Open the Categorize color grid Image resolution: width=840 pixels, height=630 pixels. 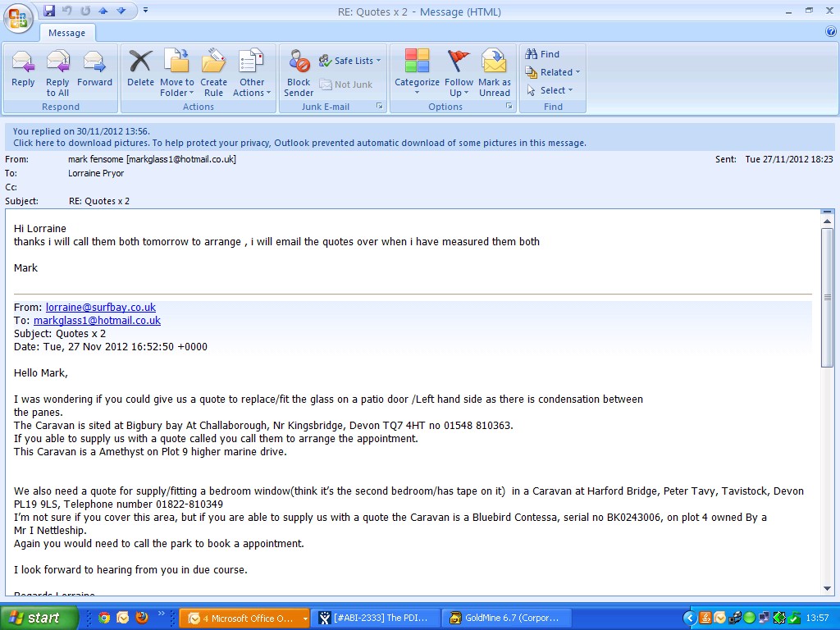coord(417,72)
